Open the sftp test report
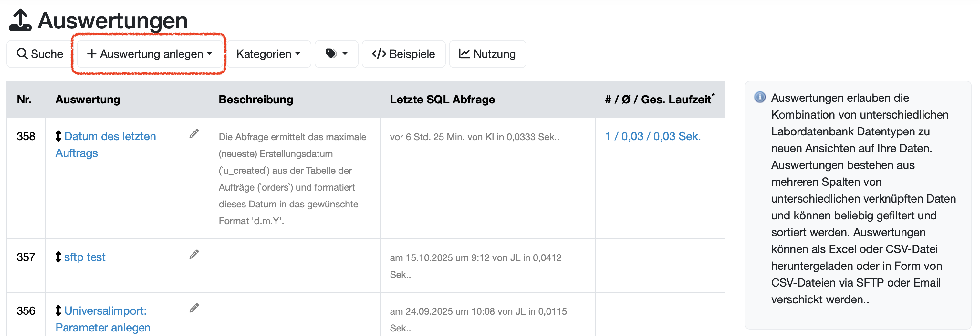980x336 pixels. [84, 257]
